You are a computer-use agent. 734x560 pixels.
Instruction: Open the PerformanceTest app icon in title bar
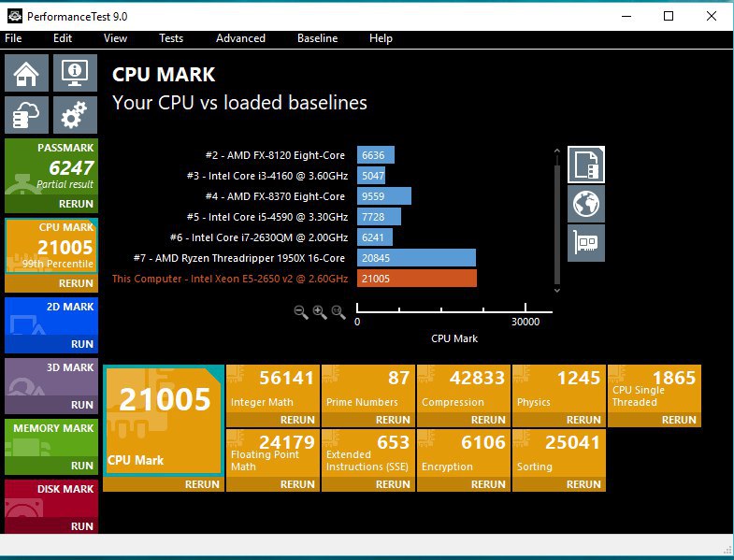pyautogui.click(x=15, y=17)
